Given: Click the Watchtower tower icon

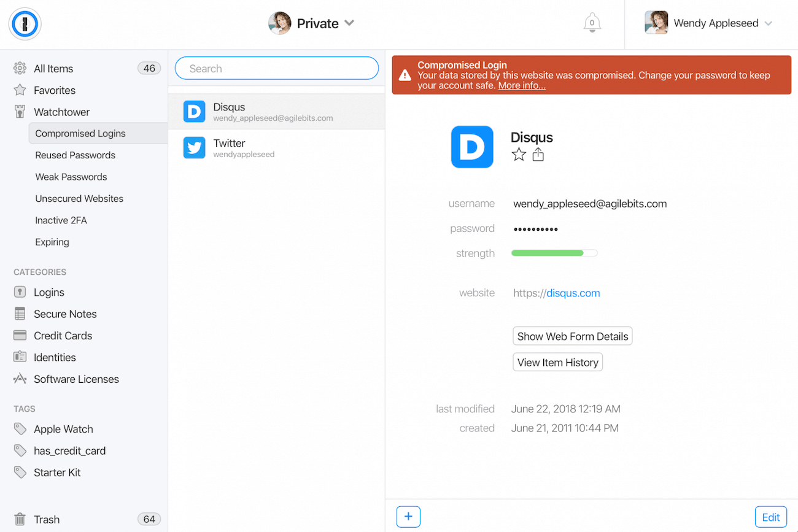Looking at the screenshot, I should pos(20,112).
